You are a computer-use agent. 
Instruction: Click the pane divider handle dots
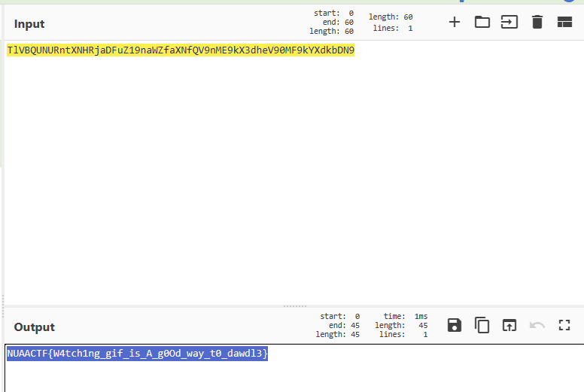click(295, 306)
